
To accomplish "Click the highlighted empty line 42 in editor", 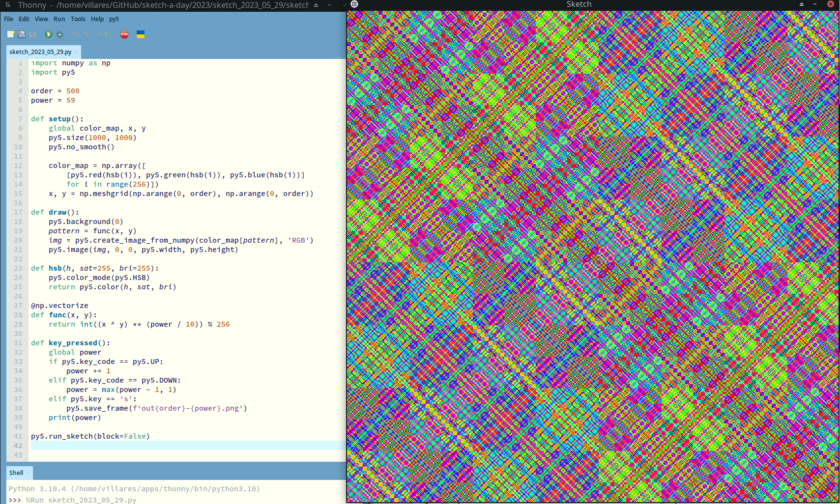I will point(187,446).
